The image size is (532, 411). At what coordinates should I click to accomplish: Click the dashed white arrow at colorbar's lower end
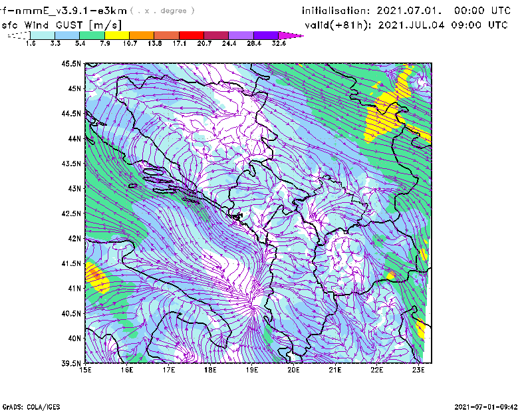coord(19,35)
